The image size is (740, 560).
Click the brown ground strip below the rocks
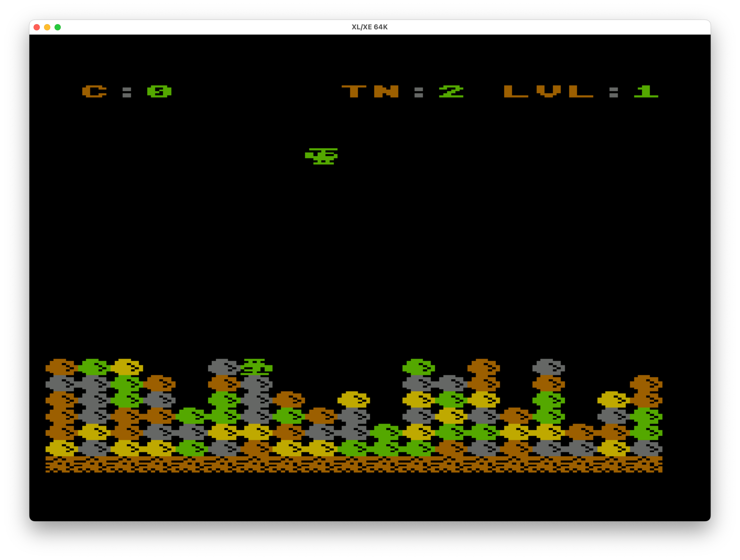tap(353, 464)
